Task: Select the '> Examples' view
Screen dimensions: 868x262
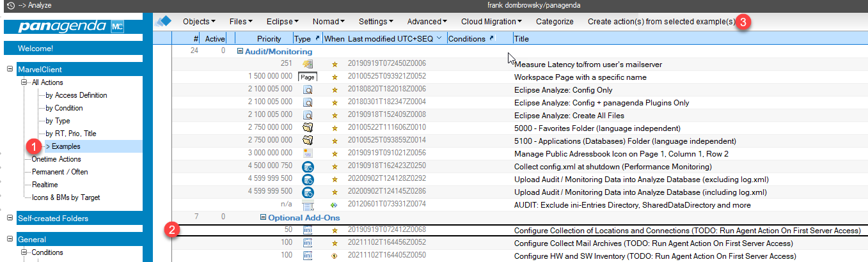Action: 63,146
